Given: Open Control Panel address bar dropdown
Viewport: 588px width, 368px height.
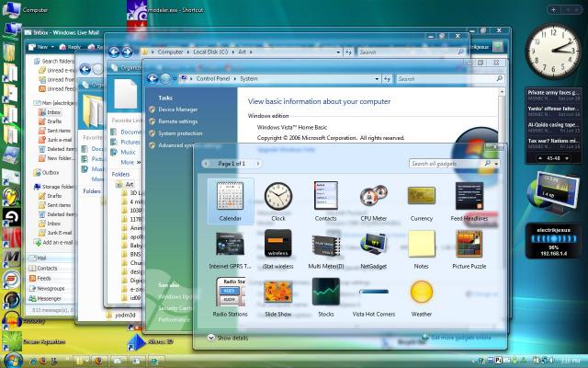Looking at the screenshot, I should click(x=377, y=79).
